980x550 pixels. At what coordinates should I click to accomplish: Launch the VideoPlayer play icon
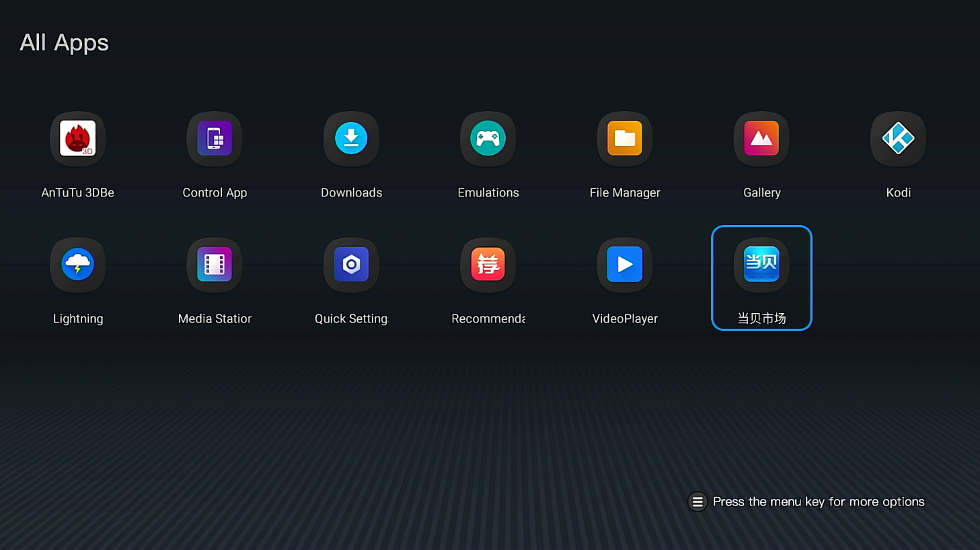tap(625, 265)
